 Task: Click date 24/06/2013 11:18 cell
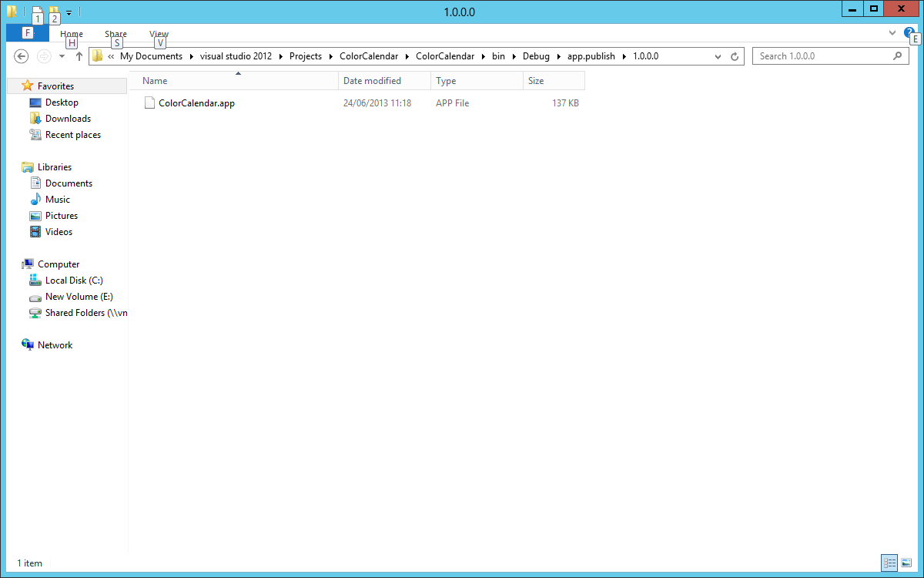[377, 103]
